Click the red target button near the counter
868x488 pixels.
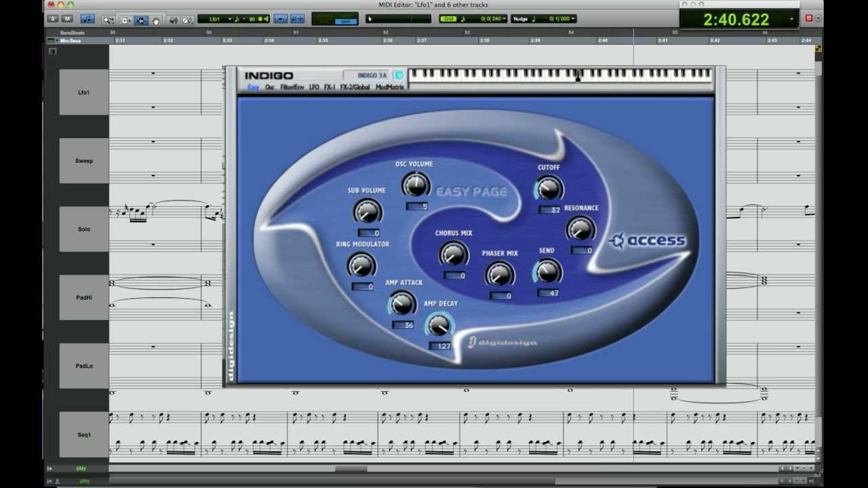[x=808, y=18]
